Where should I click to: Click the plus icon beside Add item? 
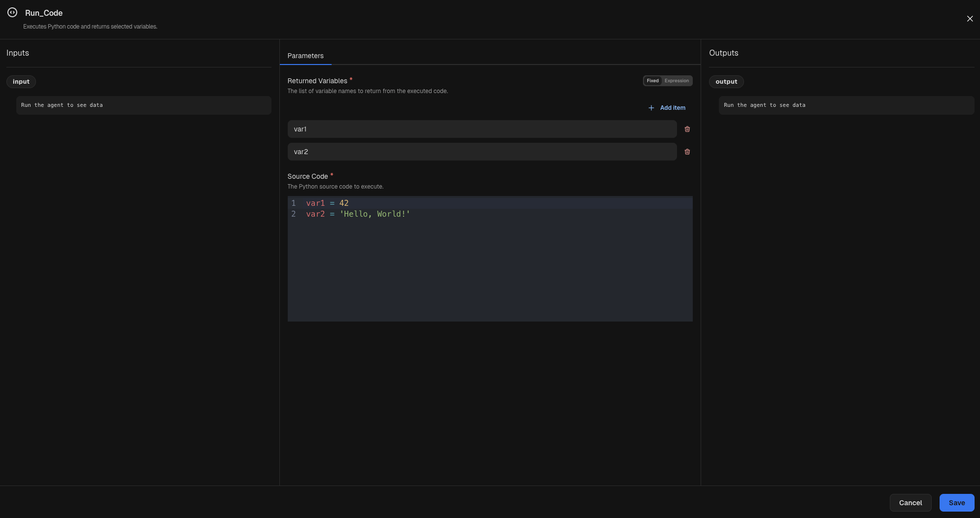pyautogui.click(x=650, y=107)
